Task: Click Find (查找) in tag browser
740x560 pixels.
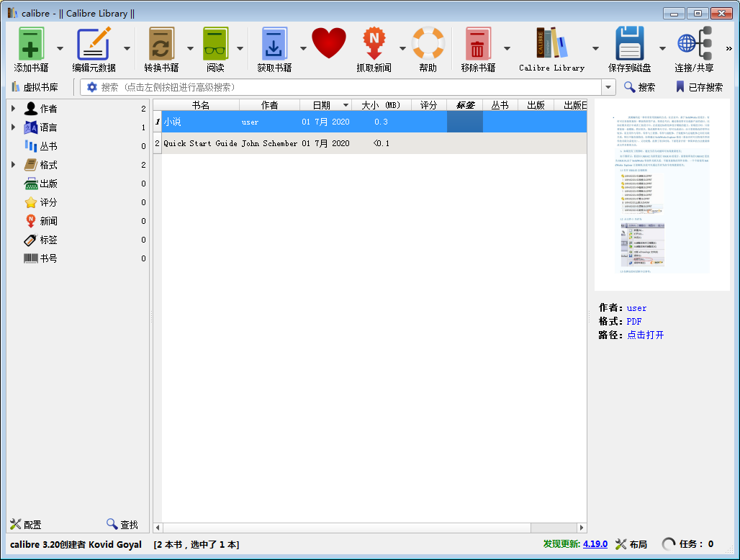Action: coord(122,524)
